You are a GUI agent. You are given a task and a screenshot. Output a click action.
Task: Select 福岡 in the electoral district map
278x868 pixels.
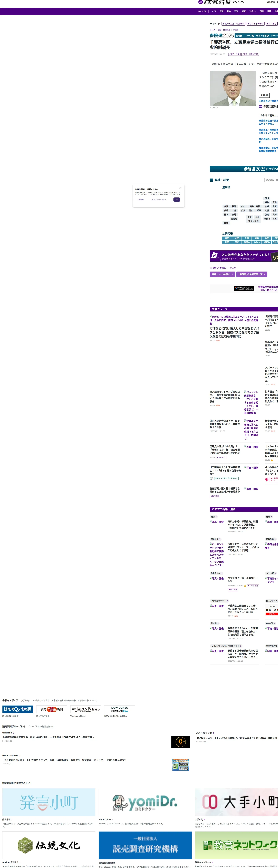(234, 207)
